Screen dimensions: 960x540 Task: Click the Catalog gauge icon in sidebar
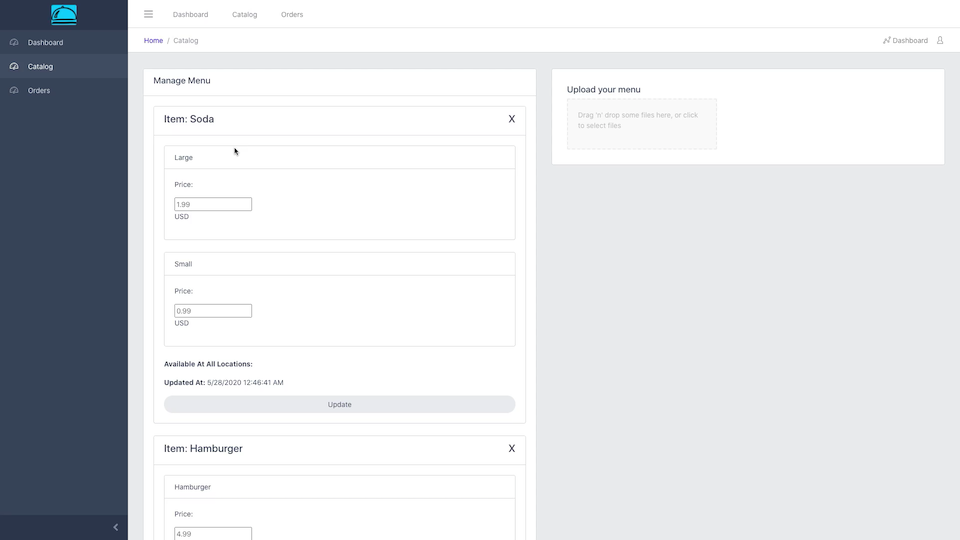(14, 66)
